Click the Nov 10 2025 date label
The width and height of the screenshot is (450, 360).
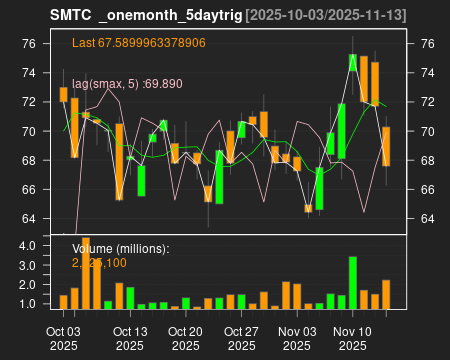353,339
